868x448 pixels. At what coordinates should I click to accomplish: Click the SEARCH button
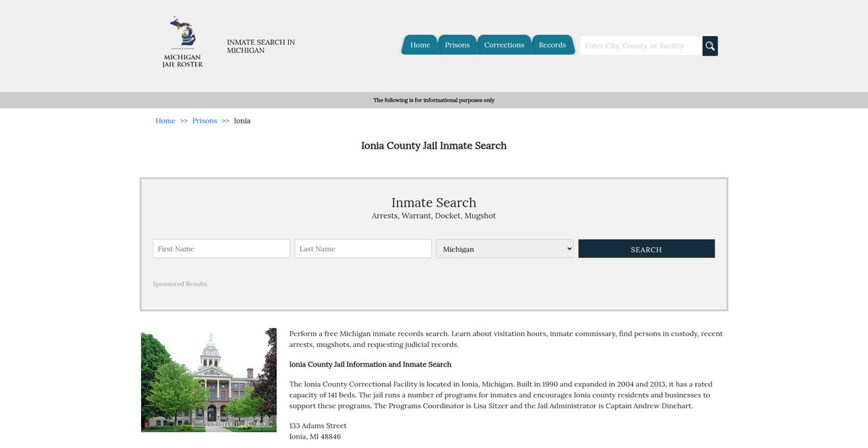click(647, 249)
